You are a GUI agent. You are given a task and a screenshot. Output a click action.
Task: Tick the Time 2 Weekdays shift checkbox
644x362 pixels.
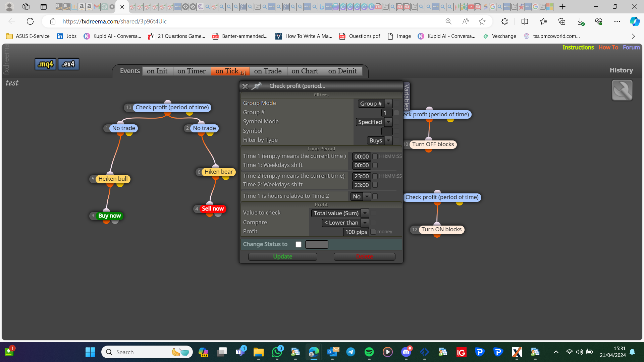point(375,185)
